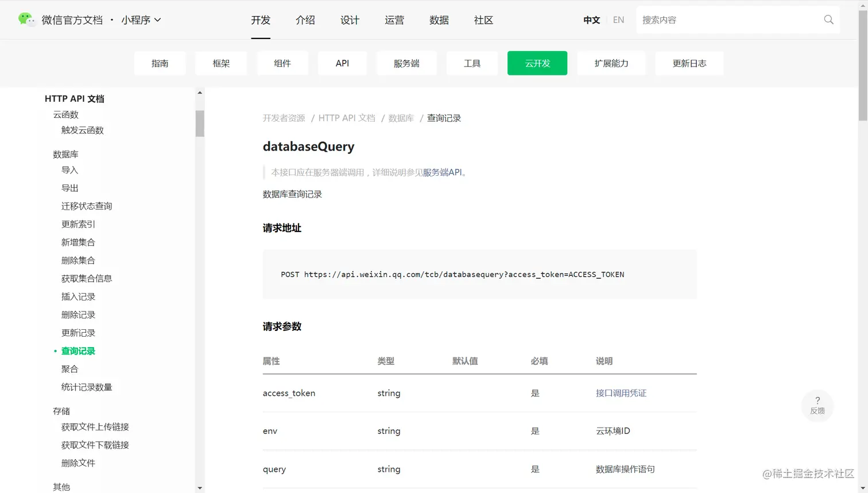Select the 社区 top navigation tab
Screen dimensions: 868x493
tap(483, 20)
